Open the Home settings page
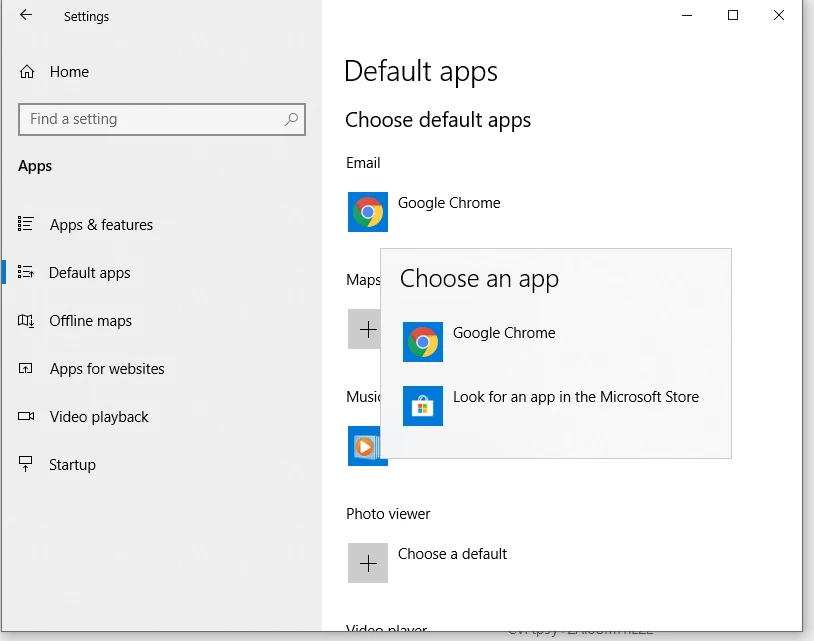Viewport: 814px width, 641px height. click(x=69, y=72)
